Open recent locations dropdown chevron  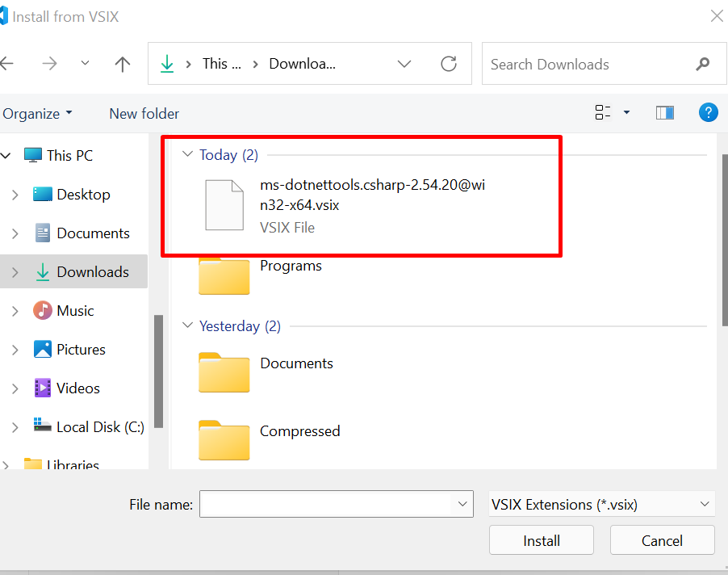85,63
